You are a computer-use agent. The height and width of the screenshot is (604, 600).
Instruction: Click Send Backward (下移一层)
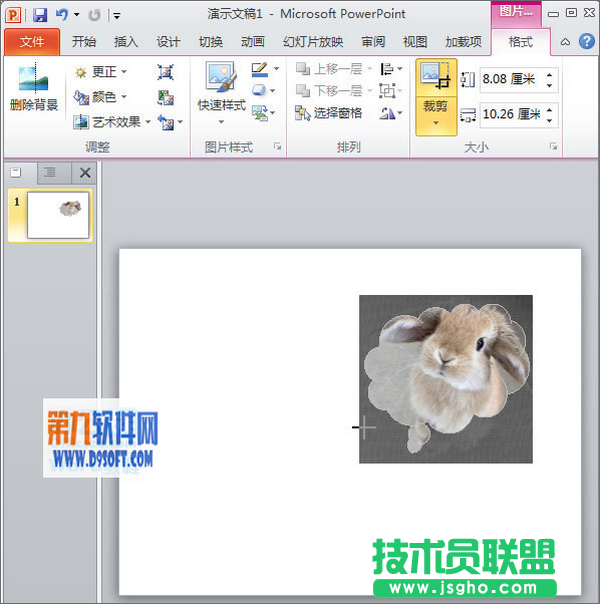[x=333, y=91]
